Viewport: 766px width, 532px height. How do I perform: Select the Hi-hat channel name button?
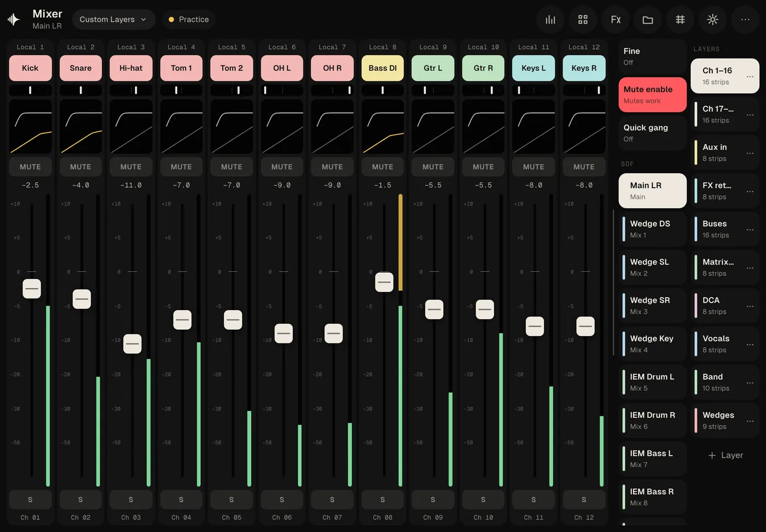point(131,68)
